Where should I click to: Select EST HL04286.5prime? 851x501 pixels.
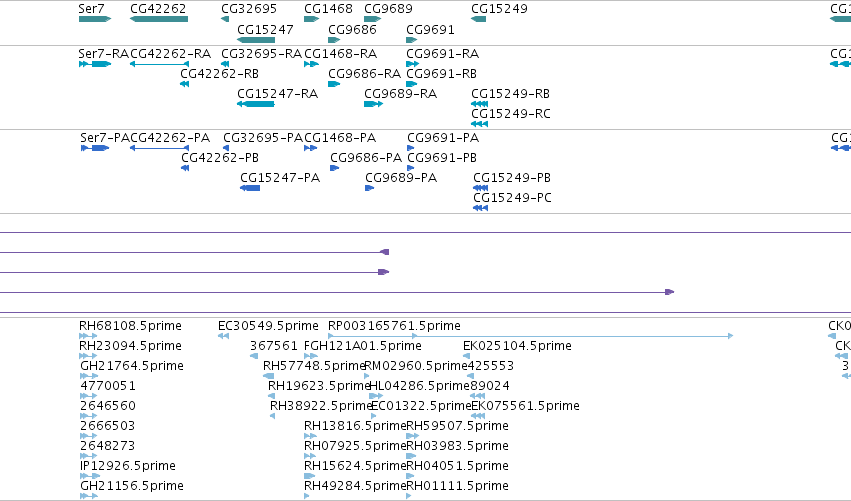[419, 386]
